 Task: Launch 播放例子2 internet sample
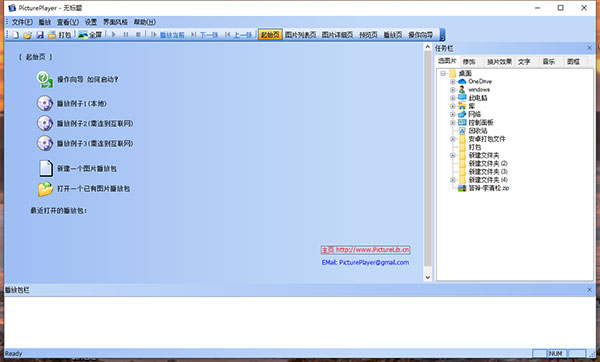[95, 124]
